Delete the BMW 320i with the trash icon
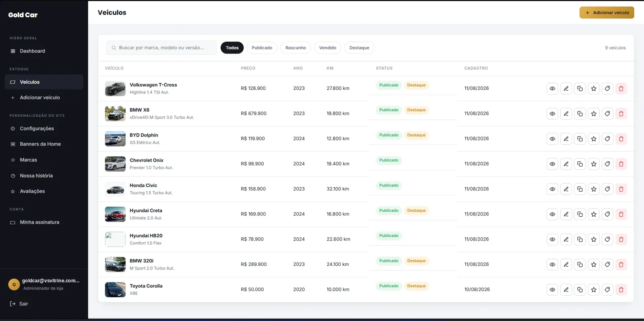The height and width of the screenshot is (321, 644). (621, 265)
